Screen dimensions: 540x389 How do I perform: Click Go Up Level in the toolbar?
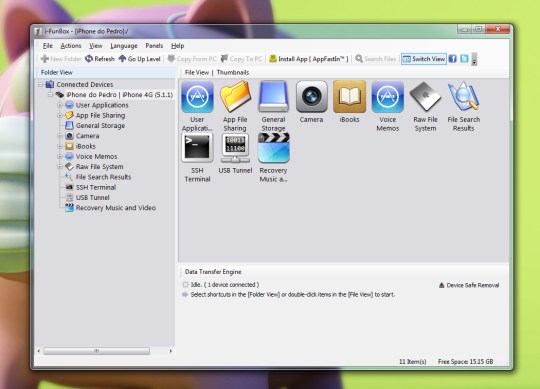click(x=139, y=59)
